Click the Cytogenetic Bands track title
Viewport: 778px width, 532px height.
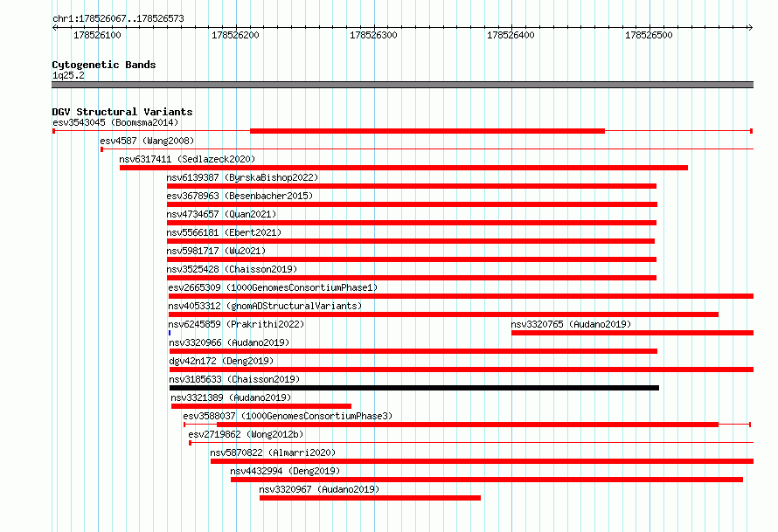(x=104, y=65)
